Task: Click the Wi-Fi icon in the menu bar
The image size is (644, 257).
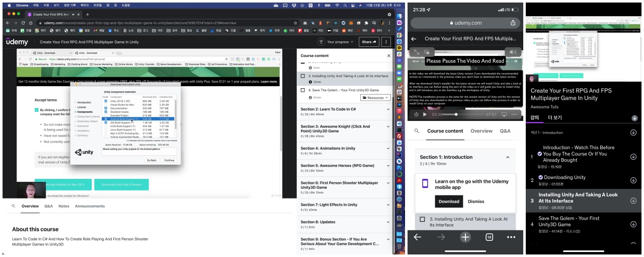Action: pyautogui.click(x=337, y=5)
